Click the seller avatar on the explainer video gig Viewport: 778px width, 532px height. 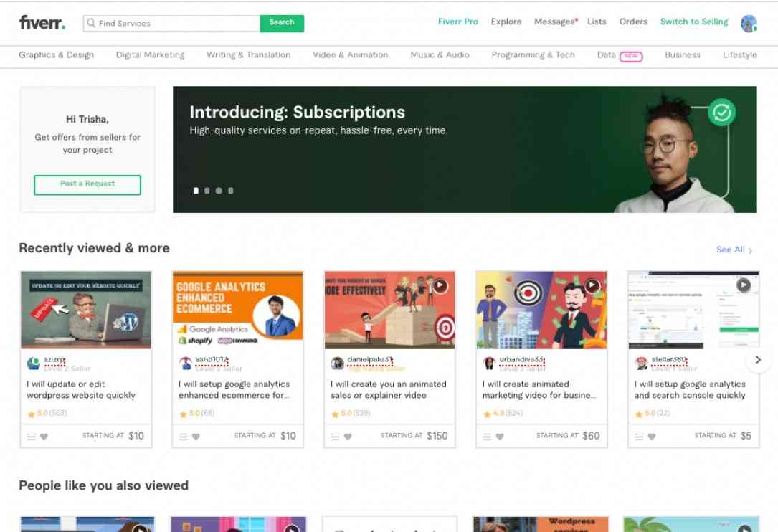click(338, 364)
